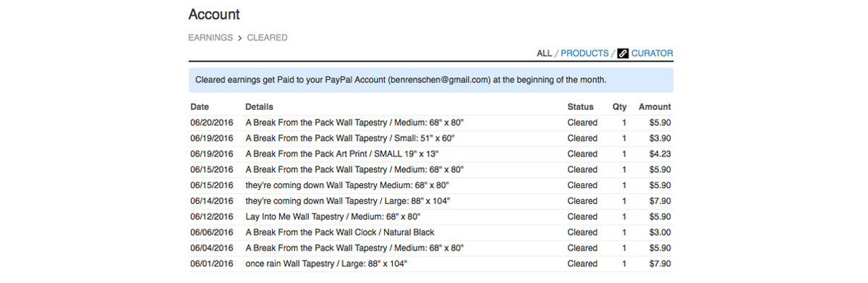Click the $5.90 amount in the Lay Into Me row
Image resolution: width=868 pixels, height=283 pixels.
pyautogui.click(x=660, y=216)
